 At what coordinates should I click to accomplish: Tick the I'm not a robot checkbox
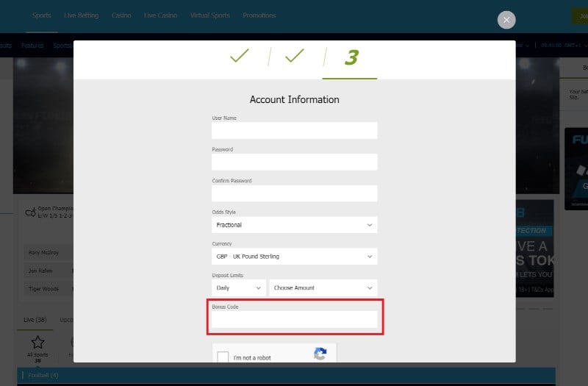click(223, 357)
